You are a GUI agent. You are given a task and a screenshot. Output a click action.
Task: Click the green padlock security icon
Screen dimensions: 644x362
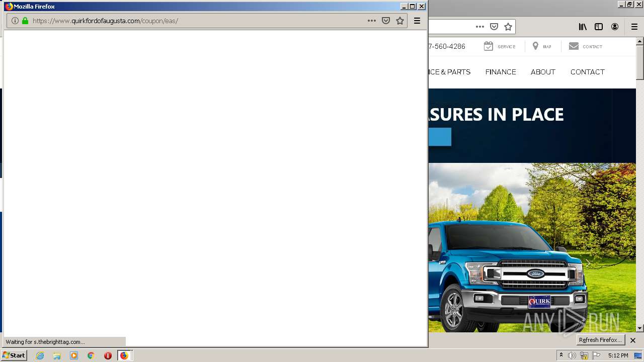point(25,21)
